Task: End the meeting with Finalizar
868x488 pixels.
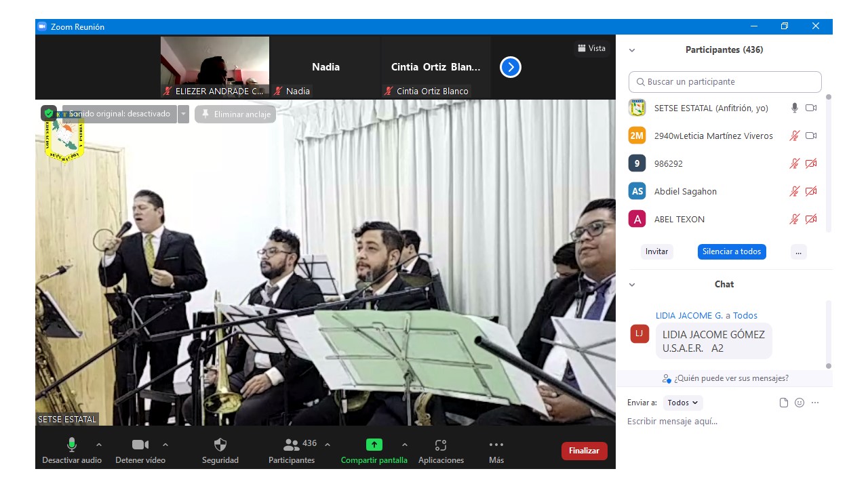Action: (x=584, y=451)
